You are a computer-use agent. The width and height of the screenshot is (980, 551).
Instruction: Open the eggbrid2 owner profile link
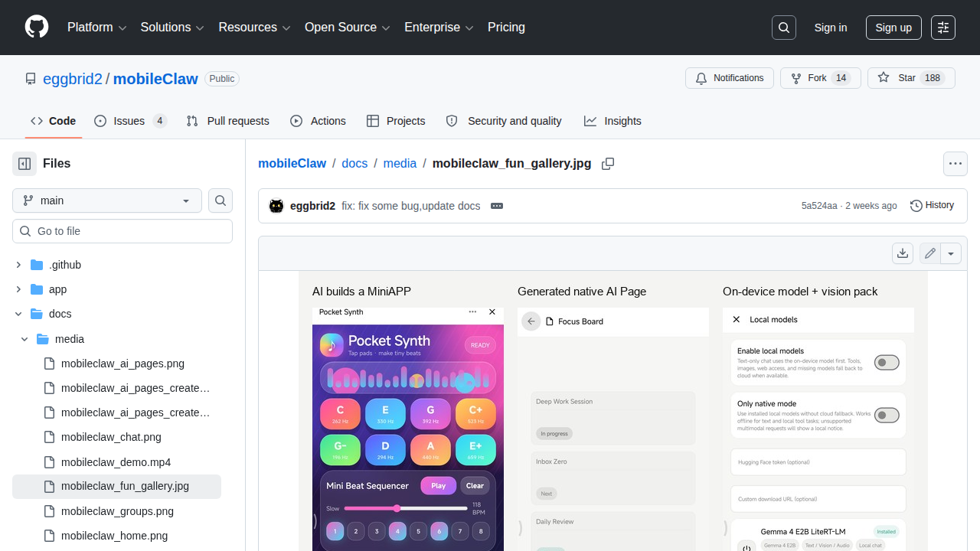[x=73, y=79]
